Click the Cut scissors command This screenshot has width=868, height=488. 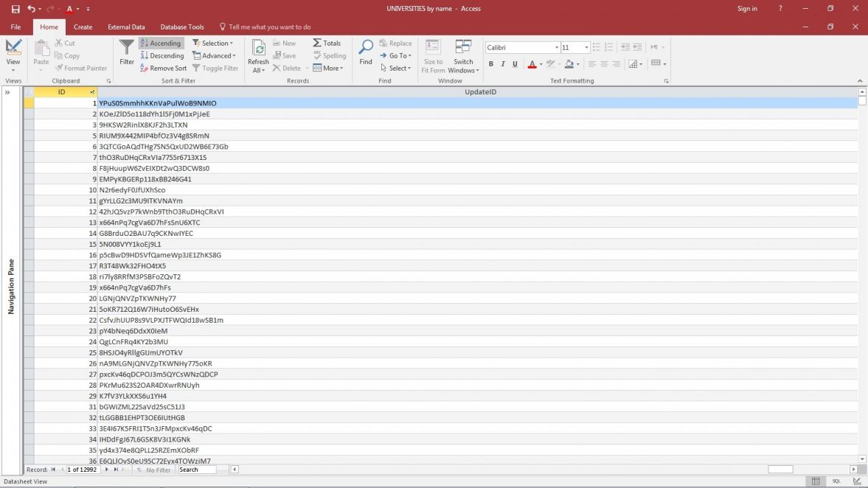coord(65,43)
